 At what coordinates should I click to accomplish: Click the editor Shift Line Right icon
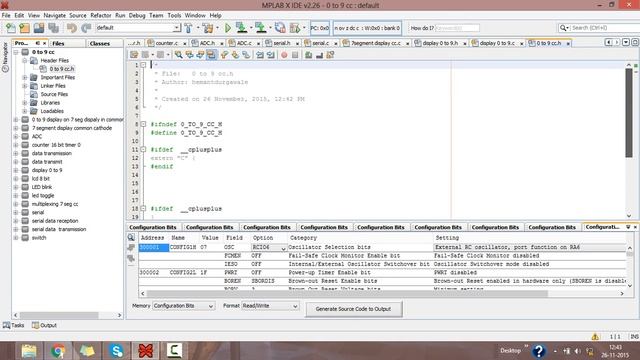coord(271,55)
